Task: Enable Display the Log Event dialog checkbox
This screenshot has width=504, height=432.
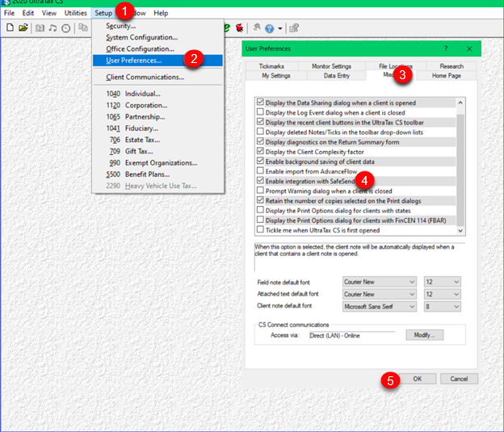Action: [x=260, y=112]
